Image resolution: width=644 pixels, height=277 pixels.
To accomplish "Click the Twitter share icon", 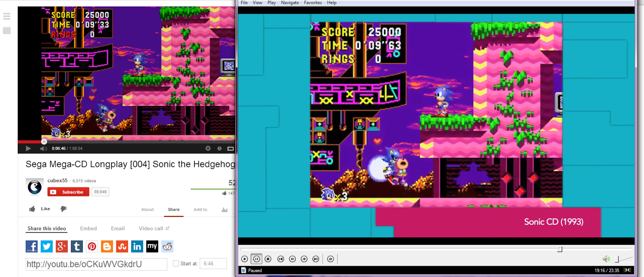I will click(x=47, y=246).
